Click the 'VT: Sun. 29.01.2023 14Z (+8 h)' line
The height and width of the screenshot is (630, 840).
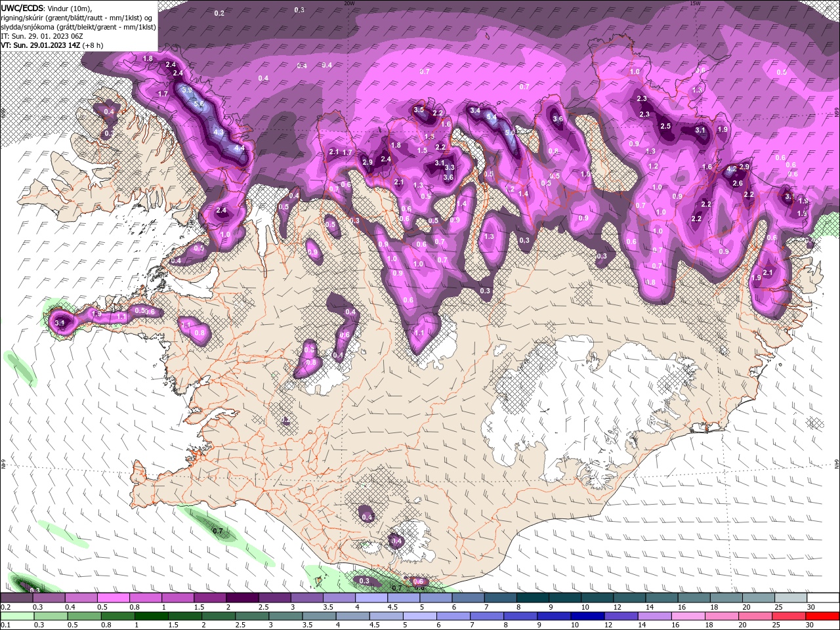click(x=52, y=45)
